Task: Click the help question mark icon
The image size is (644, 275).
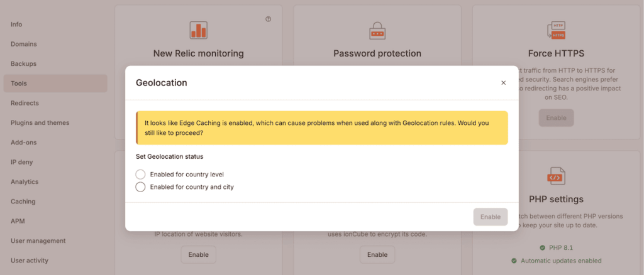Action: pyautogui.click(x=269, y=19)
